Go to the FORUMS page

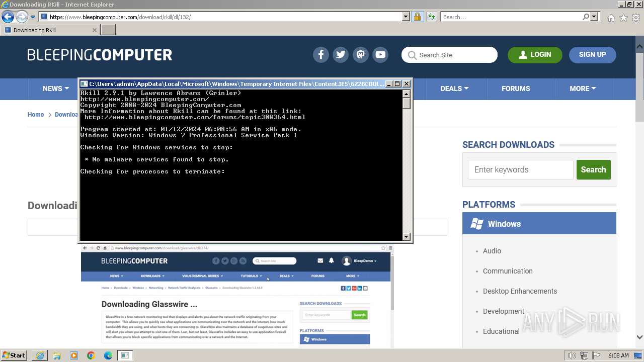pyautogui.click(x=516, y=88)
